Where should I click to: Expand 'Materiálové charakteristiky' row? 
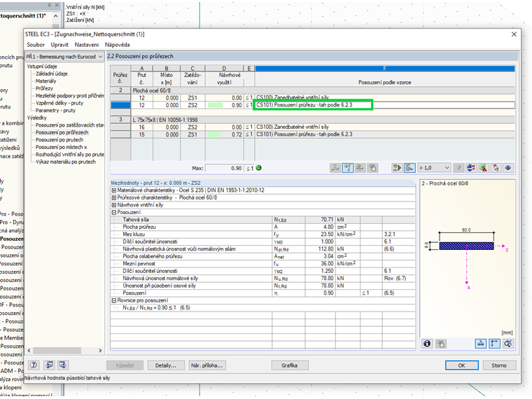114,190
